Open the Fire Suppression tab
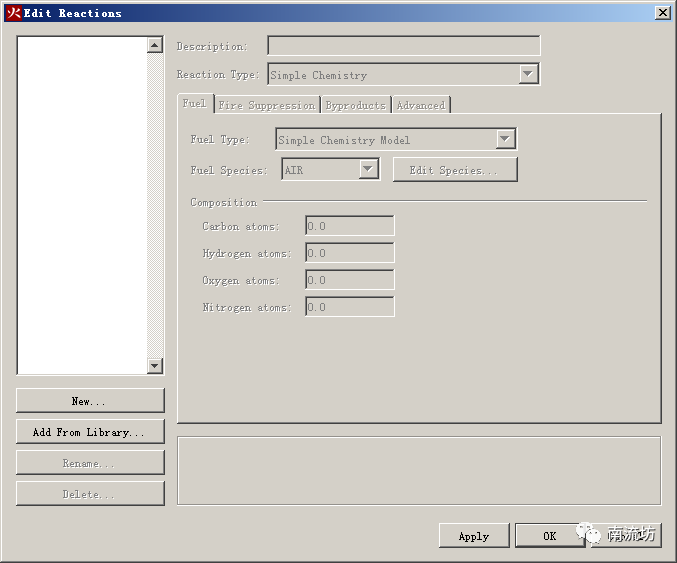This screenshot has width=677, height=563. point(267,105)
